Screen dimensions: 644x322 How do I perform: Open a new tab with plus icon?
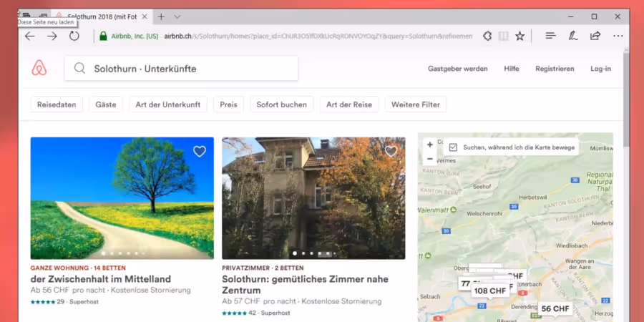pos(161,17)
